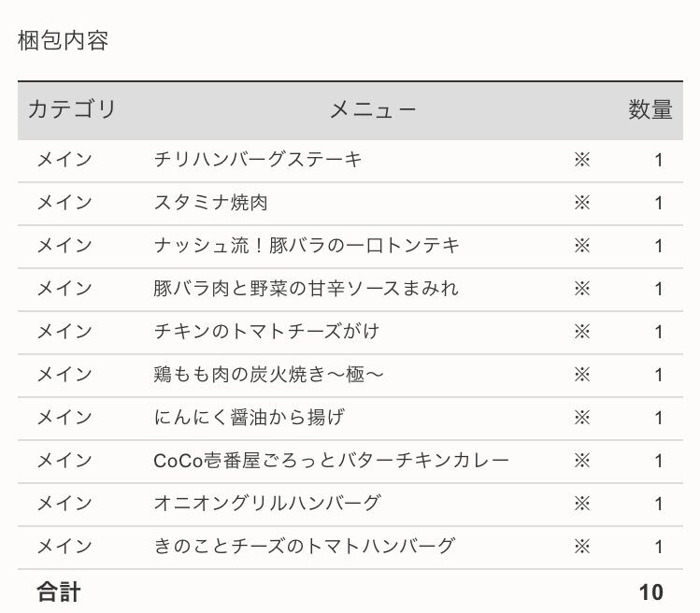This screenshot has height=613, width=700.
Task: Open the CoCo壱番屋ごろっとバターチキンカレー item
Action: pyautogui.click(x=331, y=461)
